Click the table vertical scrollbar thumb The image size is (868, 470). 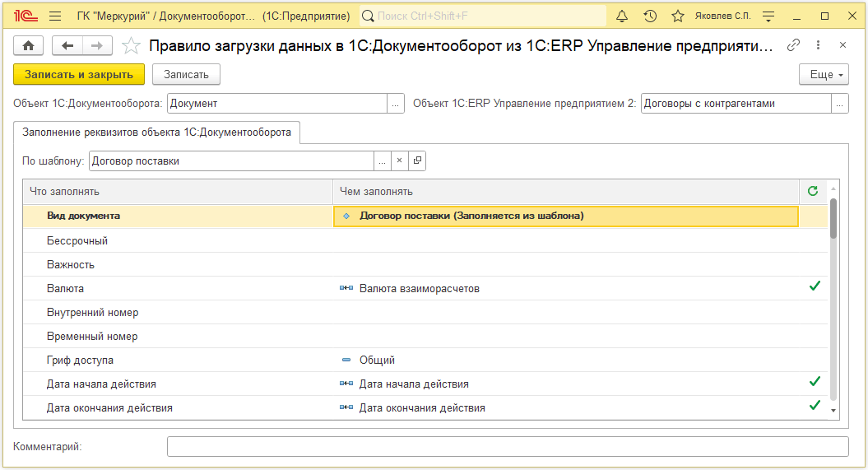click(833, 219)
